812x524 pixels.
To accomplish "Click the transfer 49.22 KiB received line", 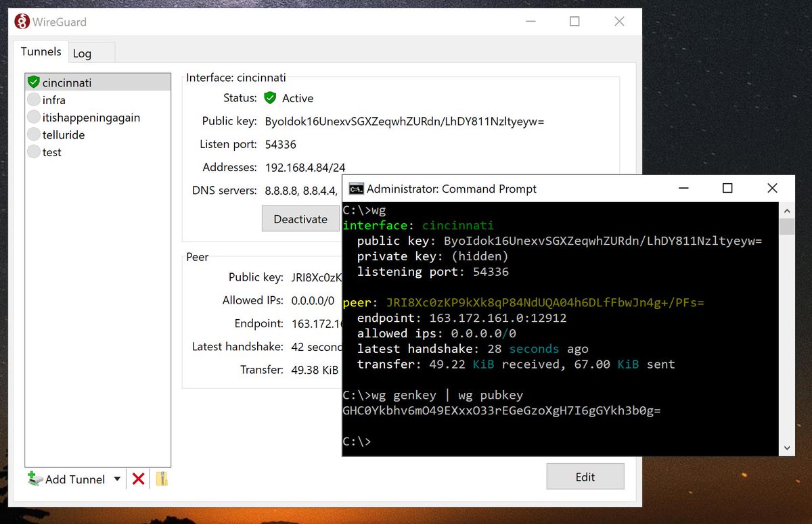I will (x=516, y=364).
